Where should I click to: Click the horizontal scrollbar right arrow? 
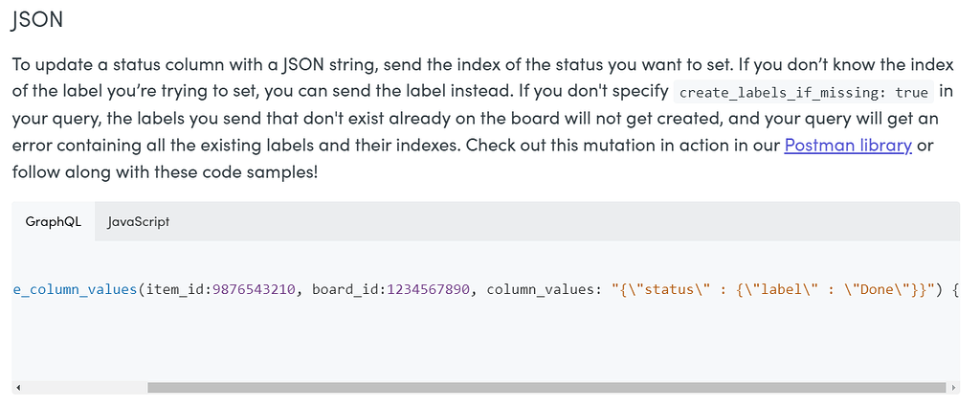(x=954, y=388)
